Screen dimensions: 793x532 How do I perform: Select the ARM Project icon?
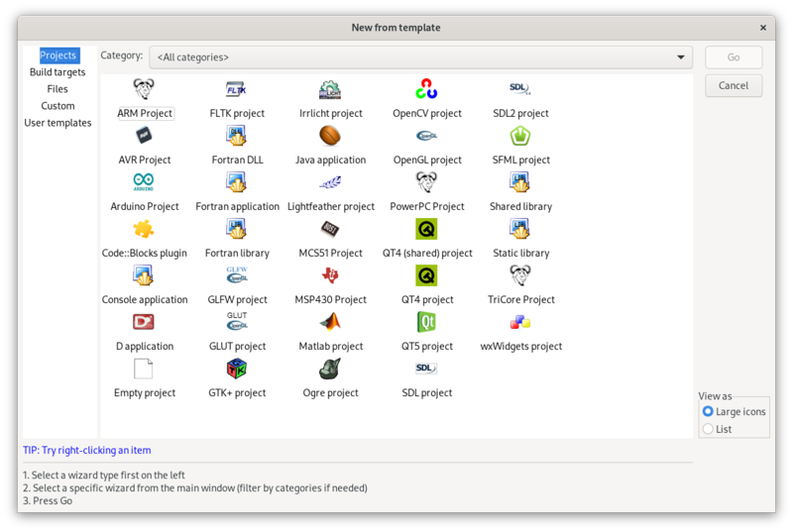tap(145, 90)
